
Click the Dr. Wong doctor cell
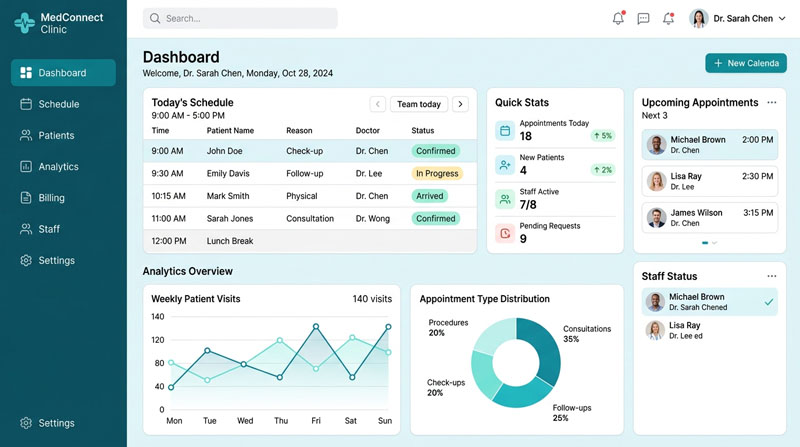372,218
